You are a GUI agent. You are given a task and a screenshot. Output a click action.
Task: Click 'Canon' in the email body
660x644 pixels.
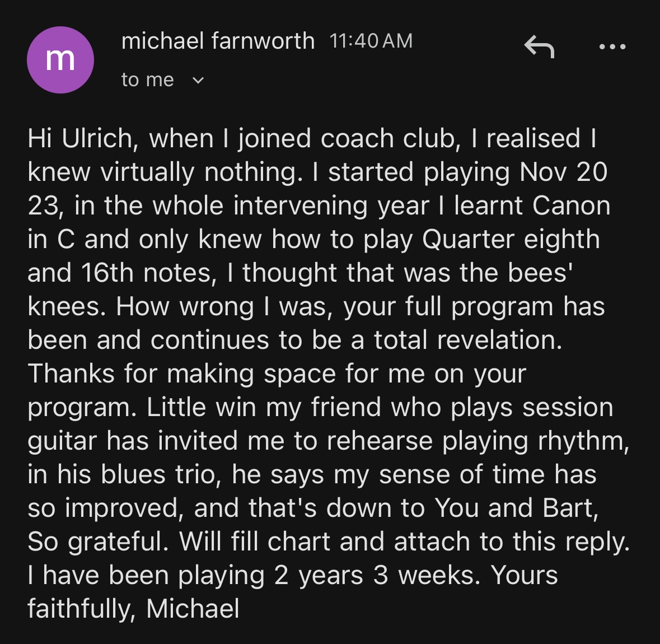click(x=571, y=206)
